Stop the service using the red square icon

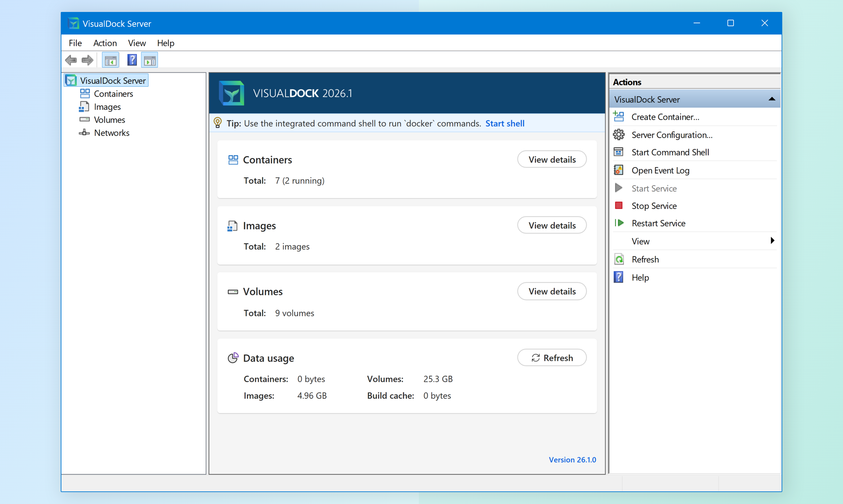pyautogui.click(x=619, y=206)
